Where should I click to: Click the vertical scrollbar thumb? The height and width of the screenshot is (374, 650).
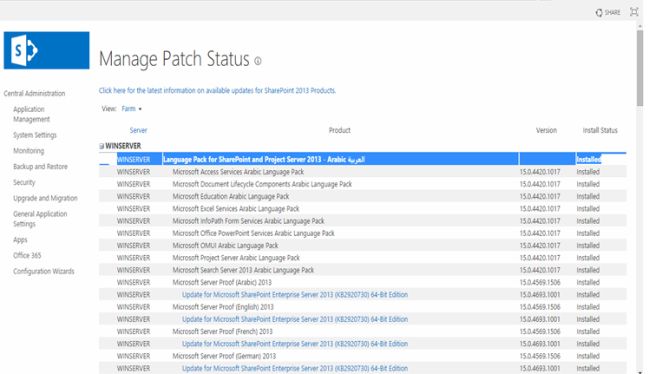point(640,68)
